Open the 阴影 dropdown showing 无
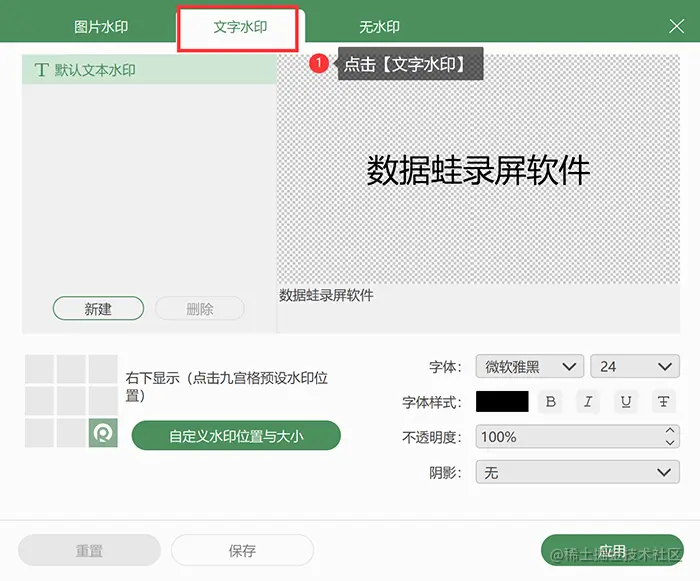 [578, 472]
